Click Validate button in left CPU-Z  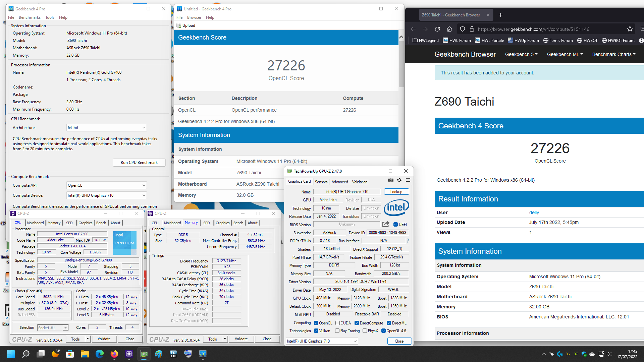click(104, 339)
